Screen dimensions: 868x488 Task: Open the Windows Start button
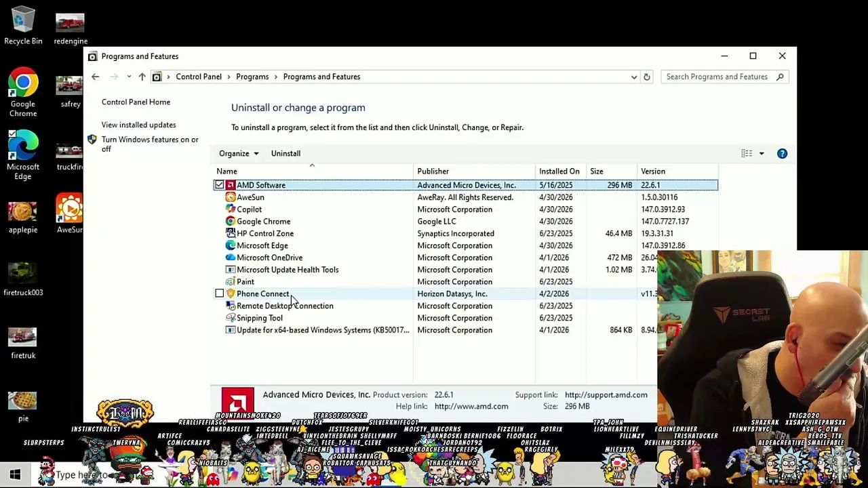(15, 474)
